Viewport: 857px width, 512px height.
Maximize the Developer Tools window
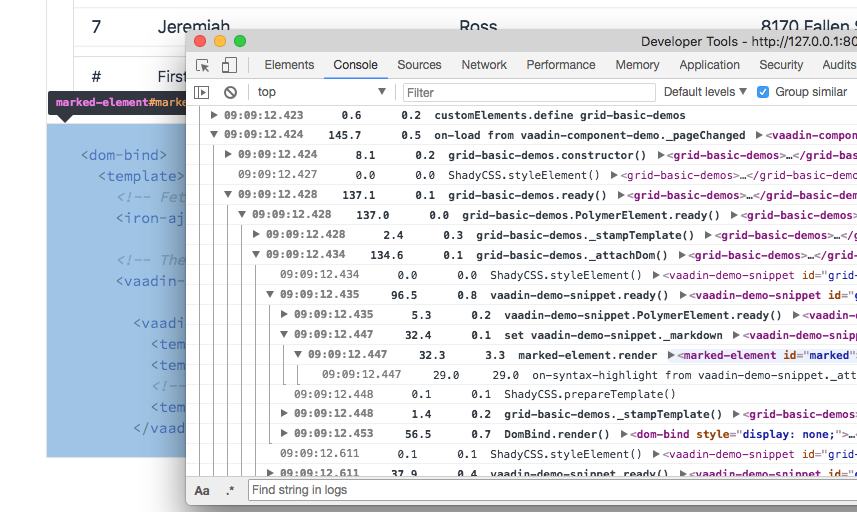[x=240, y=41]
